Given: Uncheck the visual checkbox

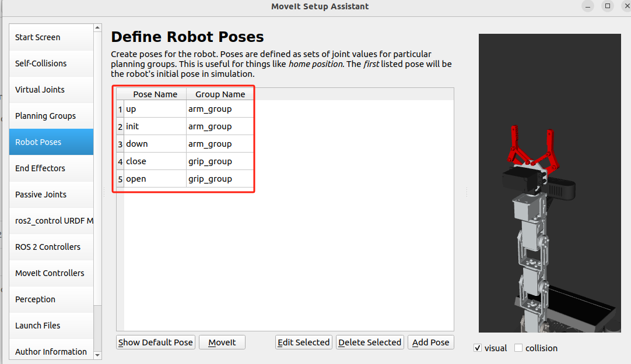Looking at the screenshot, I should pyautogui.click(x=478, y=348).
